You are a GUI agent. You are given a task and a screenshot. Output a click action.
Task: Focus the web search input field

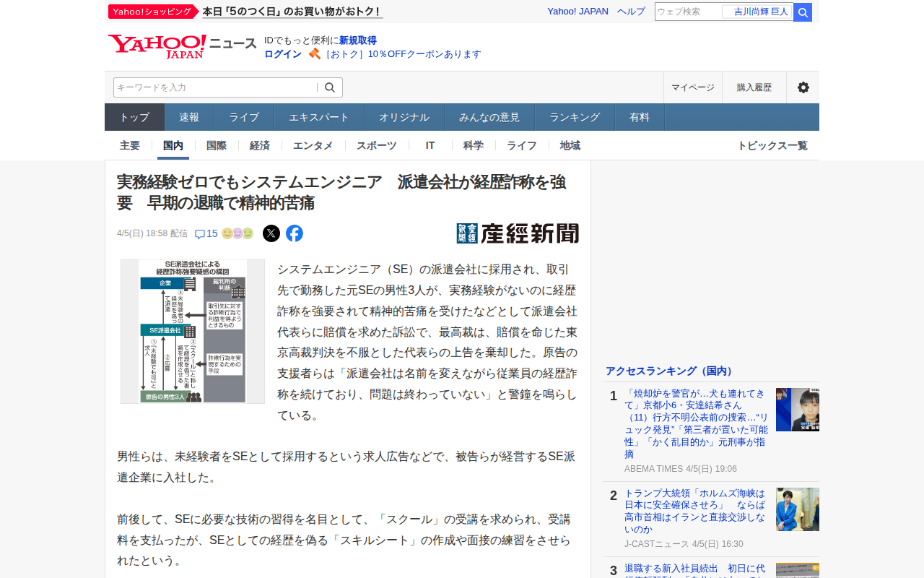[x=689, y=12]
